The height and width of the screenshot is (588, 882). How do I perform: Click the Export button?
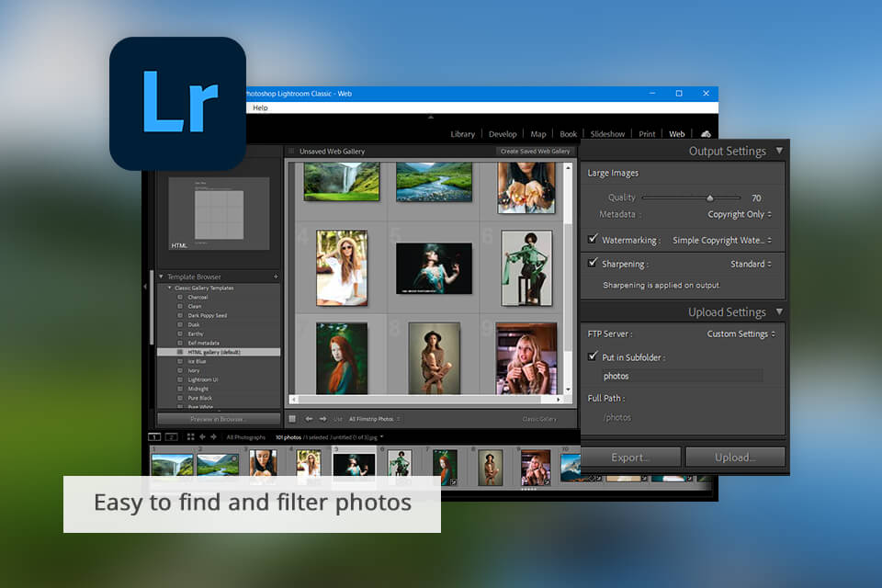pyautogui.click(x=630, y=457)
